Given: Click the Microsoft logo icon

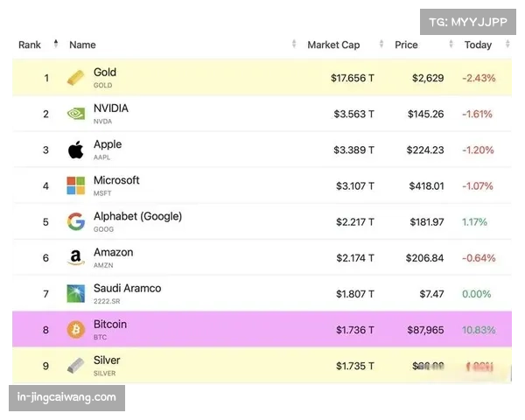Looking at the screenshot, I should tap(76, 185).
